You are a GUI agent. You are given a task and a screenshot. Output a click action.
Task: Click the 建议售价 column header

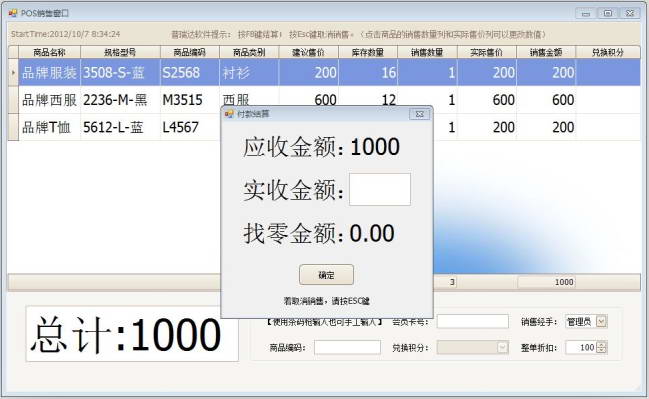coord(309,52)
